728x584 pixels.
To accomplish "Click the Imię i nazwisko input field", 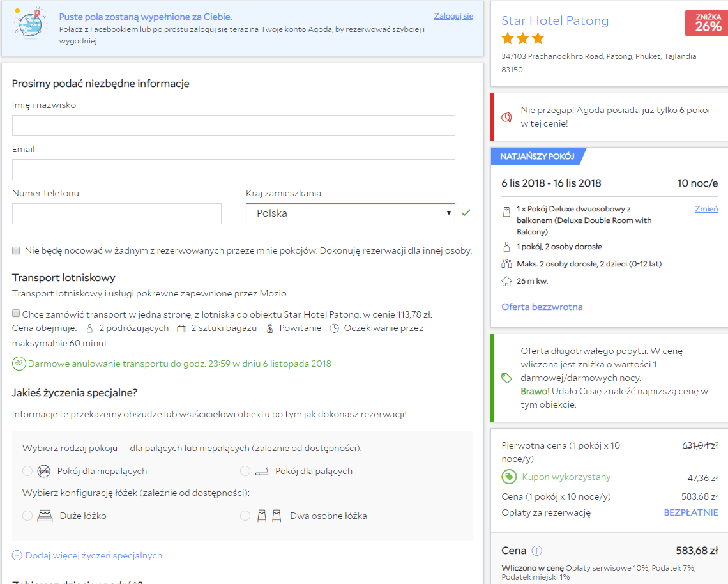I will [x=234, y=125].
